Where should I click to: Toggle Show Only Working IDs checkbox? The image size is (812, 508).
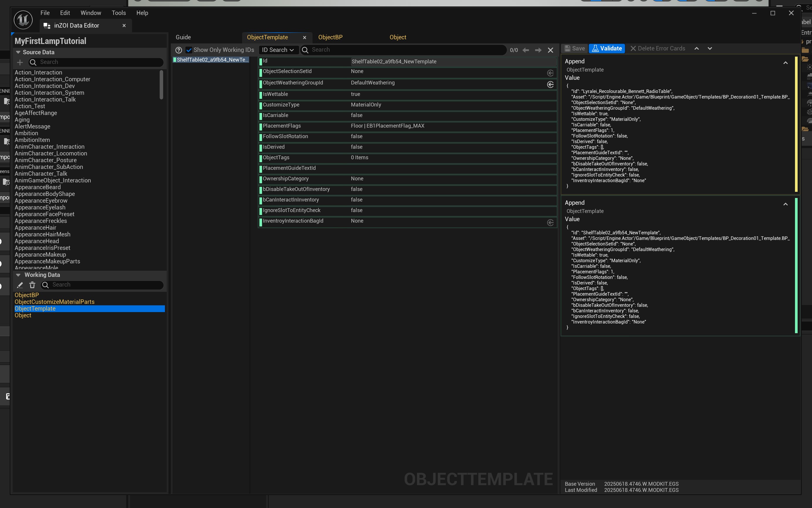pos(189,50)
